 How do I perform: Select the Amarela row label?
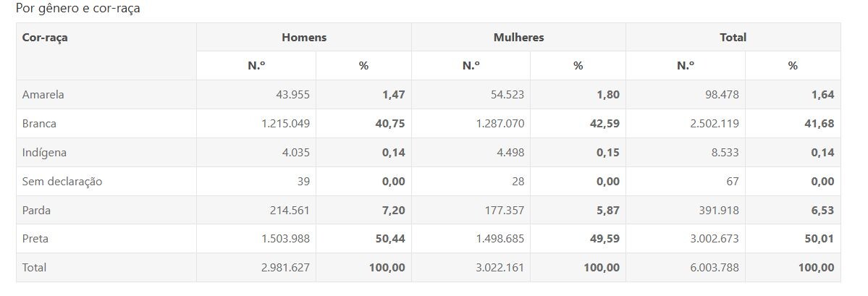click(x=43, y=95)
